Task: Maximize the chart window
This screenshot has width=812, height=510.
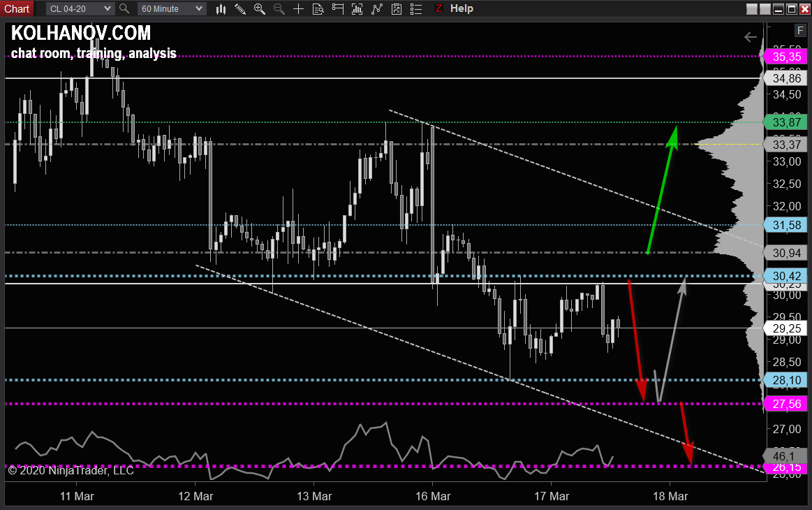Action: tap(791, 9)
